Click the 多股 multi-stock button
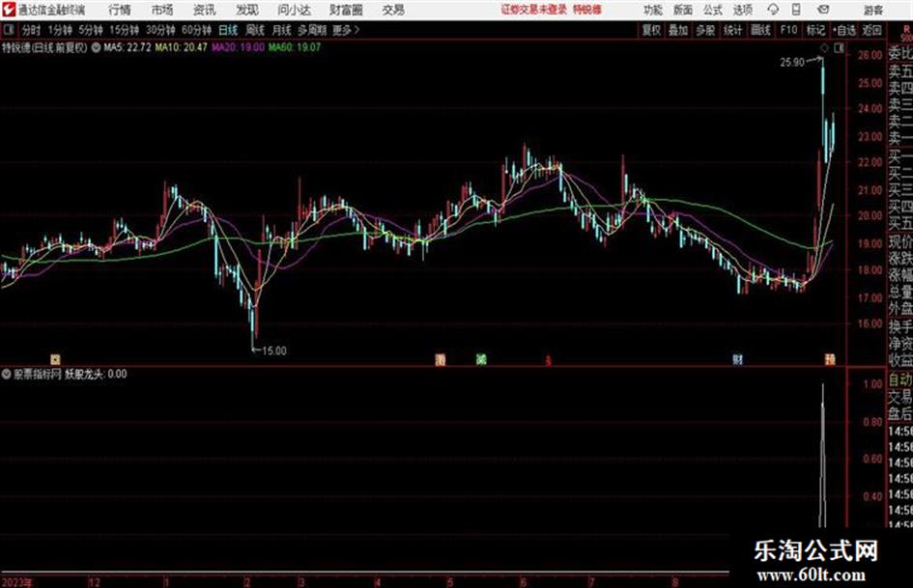 (705, 30)
